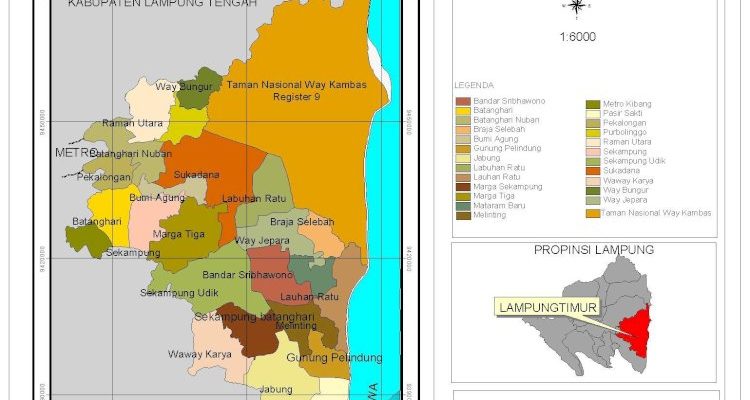Select the Marga Sekampung legend swatch
This screenshot has width=750, height=400.
[x=462, y=185]
